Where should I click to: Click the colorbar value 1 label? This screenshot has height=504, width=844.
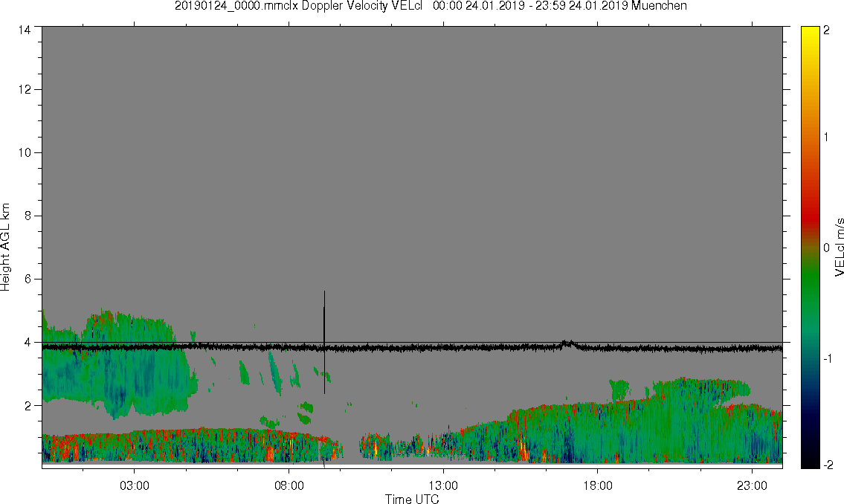point(827,138)
